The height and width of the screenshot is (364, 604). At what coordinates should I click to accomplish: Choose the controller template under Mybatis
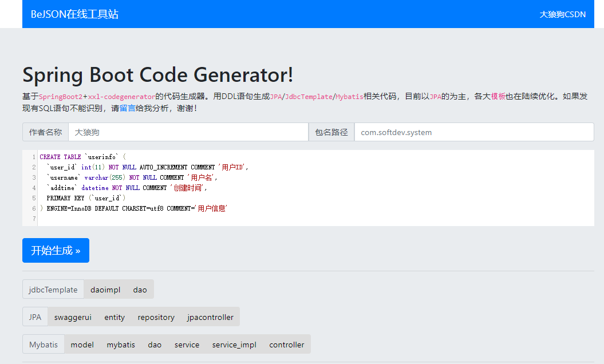pos(287,345)
